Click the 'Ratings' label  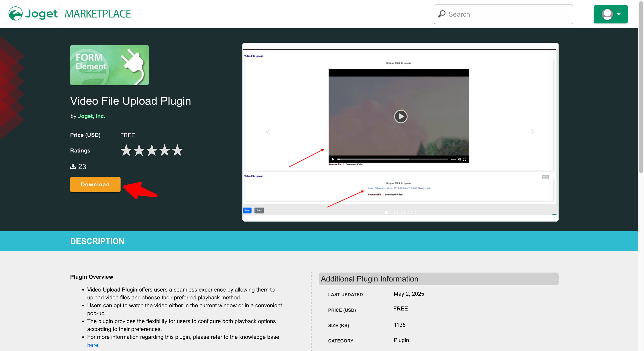(x=80, y=151)
